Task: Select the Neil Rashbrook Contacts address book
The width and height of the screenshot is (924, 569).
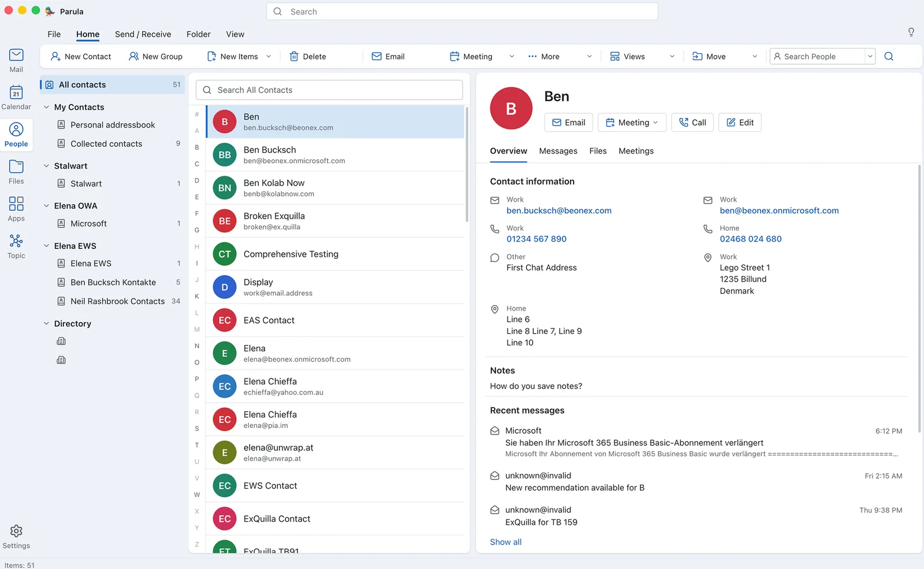Action: pyautogui.click(x=113, y=302)
